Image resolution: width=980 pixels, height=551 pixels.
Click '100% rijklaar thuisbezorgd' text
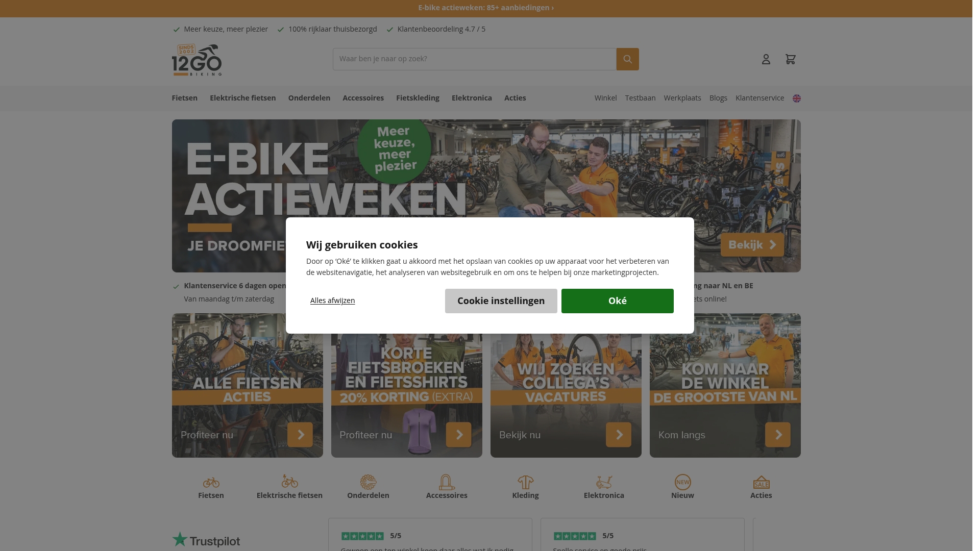pos(332,29)
